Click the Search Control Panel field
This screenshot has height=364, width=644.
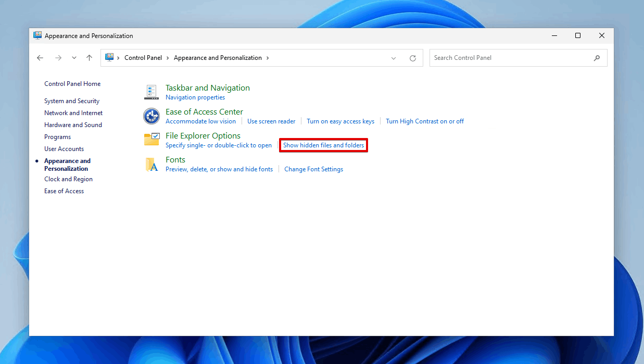pyautogui.click(x=510, y=58)
